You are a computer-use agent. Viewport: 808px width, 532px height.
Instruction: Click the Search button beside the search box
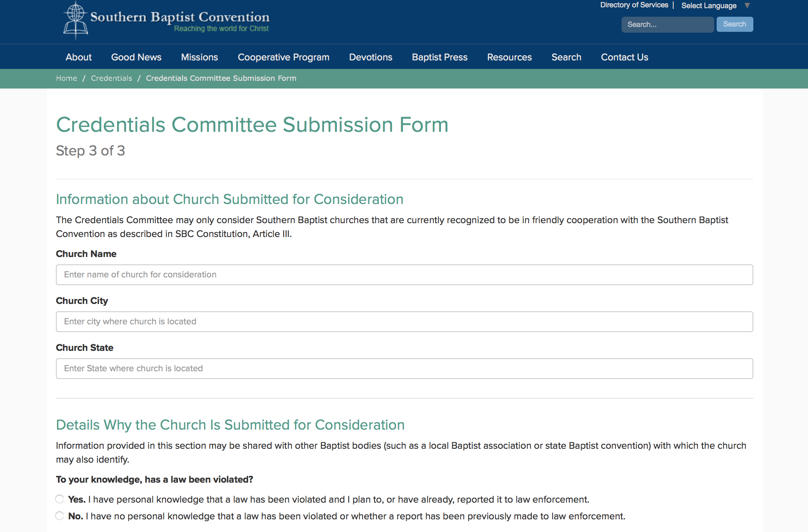tap(735, 24)
